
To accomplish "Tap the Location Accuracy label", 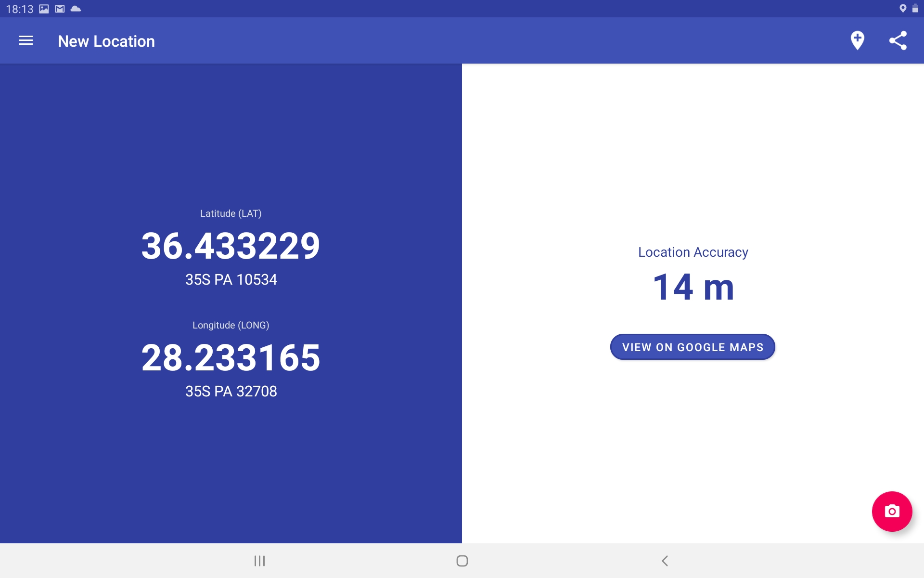I will coord(693,252).
